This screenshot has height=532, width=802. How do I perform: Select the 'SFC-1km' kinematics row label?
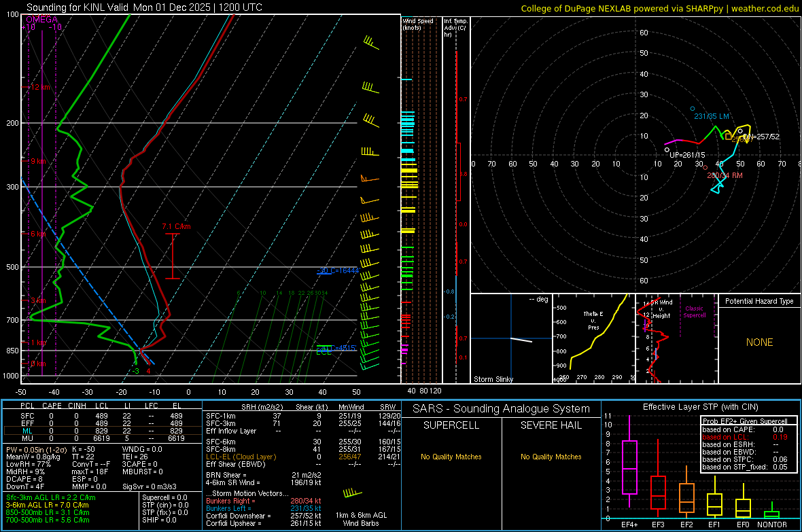pos(220,416)
